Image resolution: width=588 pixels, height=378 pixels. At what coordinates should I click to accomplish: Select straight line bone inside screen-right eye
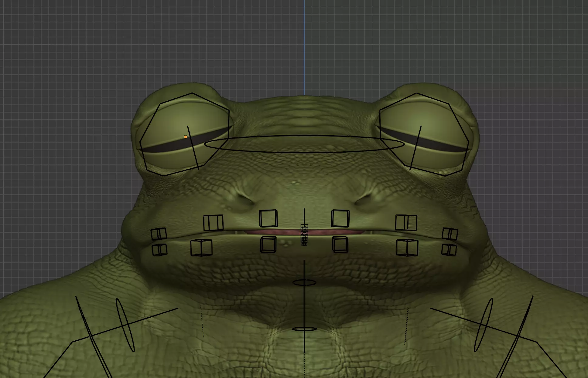point(415,147)
